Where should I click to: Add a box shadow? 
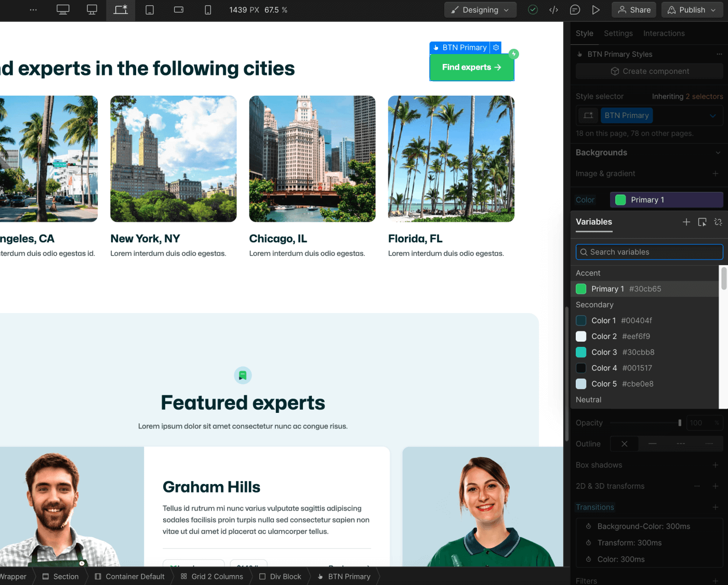tap(716, 465)
